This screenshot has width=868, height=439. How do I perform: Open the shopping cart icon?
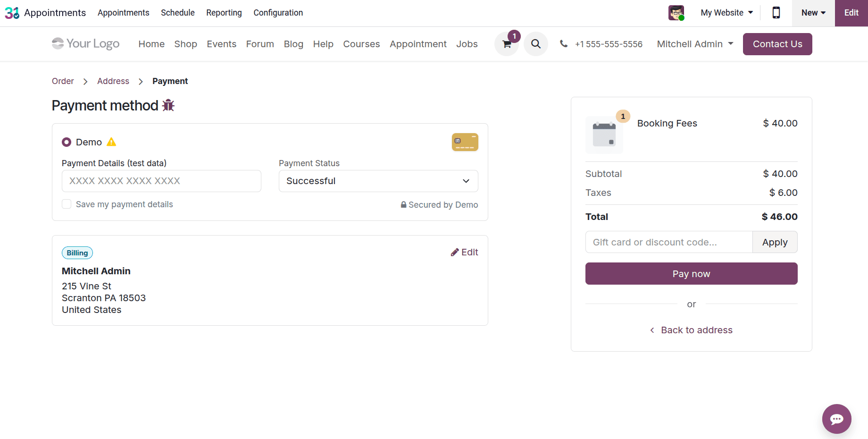pyautogui.click(x=507, y=44)
